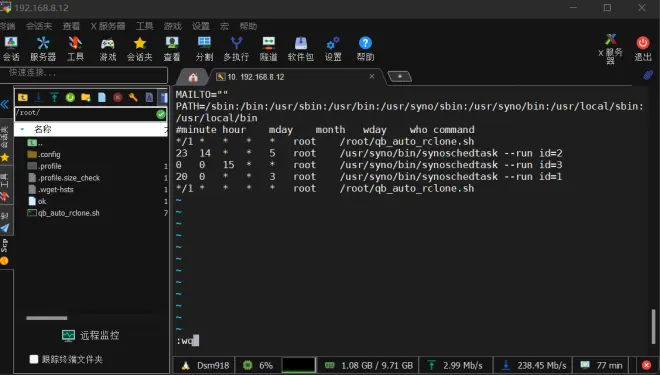Open the 服务器 toolbar icon
Image resolution: width=660 pixels, height=375 pixels.
coord(43,49)
